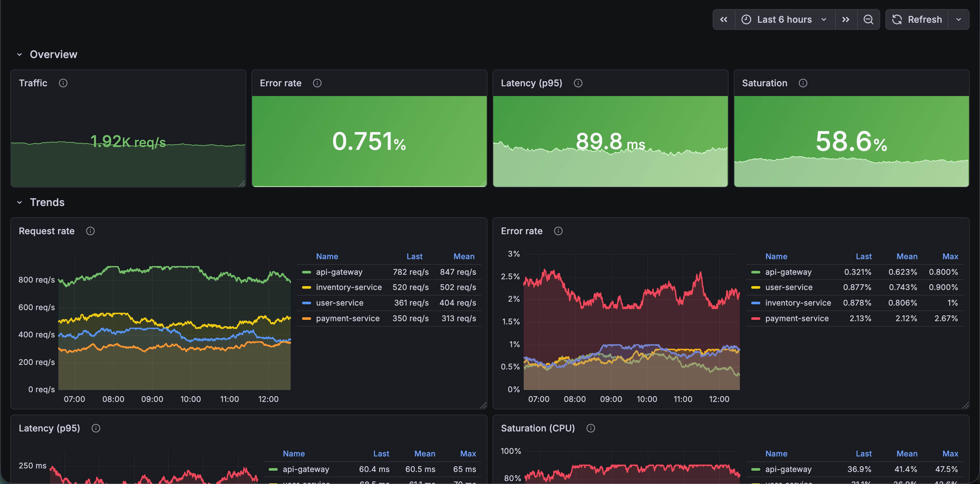Click the zoom out time range icon
Image resolution: width=980 pixels, height=484 pixels.
pos(868,19)
